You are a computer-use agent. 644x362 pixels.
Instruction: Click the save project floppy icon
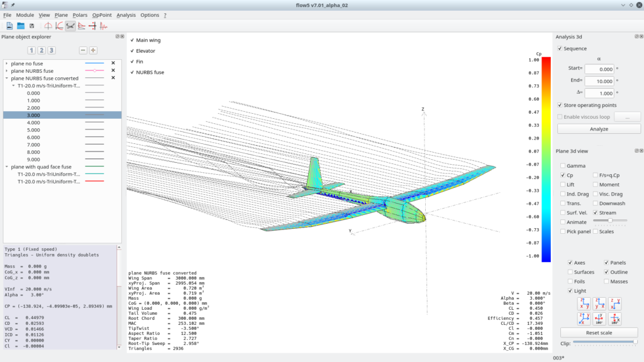(31, 26)
